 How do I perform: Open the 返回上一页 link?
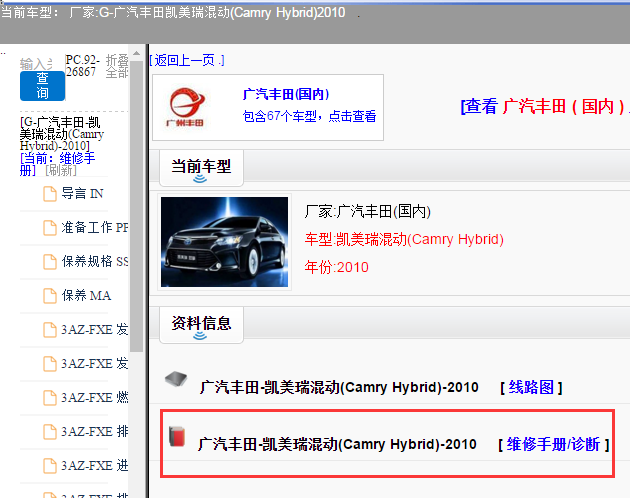coord(187,60)
